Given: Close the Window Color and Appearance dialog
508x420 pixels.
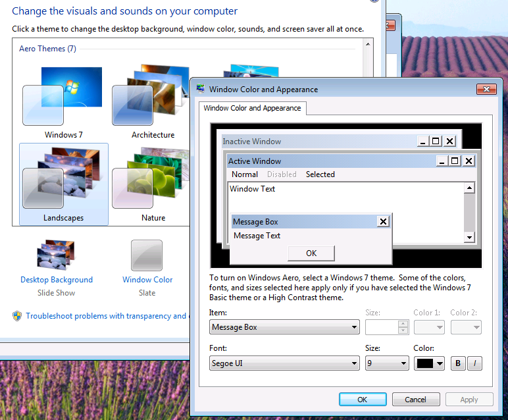Looking at the screenshot, I should click(486, 89).
